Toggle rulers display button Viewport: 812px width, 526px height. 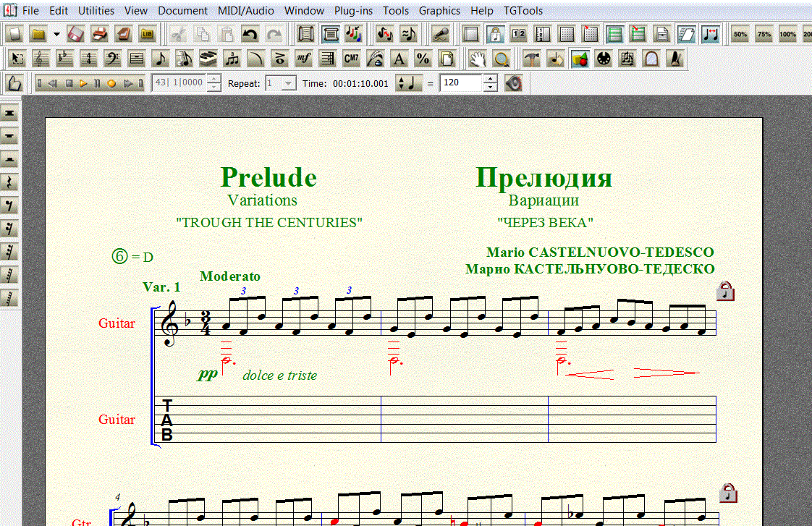point(542,34)
